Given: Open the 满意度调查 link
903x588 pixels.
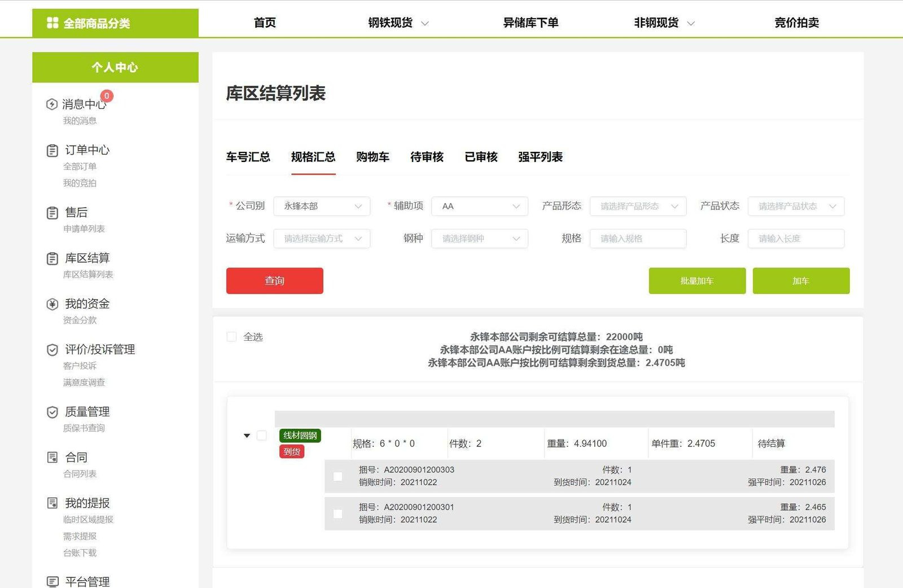Looking at the screenshot, I should 84,382.
